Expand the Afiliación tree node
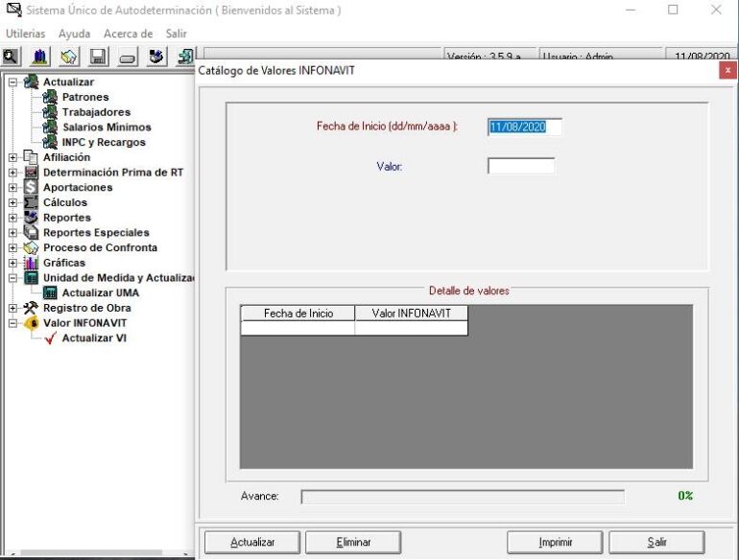The width and height of the screenshot is (739, 560). 12,157
